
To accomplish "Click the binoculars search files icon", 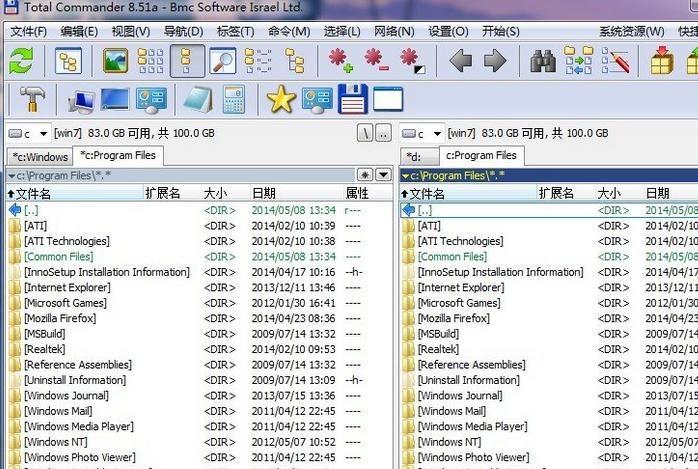I will pyautogui.click(x=543, y=61).
